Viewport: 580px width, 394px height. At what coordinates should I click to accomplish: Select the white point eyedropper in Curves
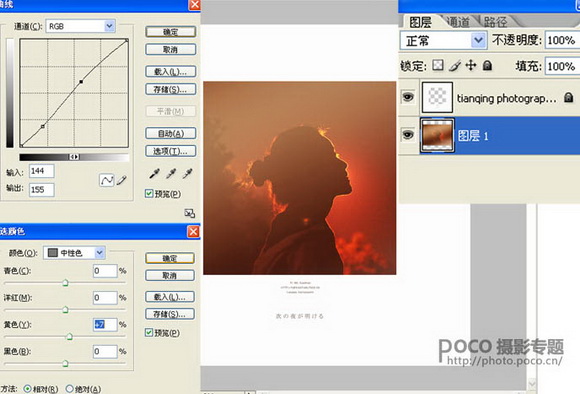188,173
